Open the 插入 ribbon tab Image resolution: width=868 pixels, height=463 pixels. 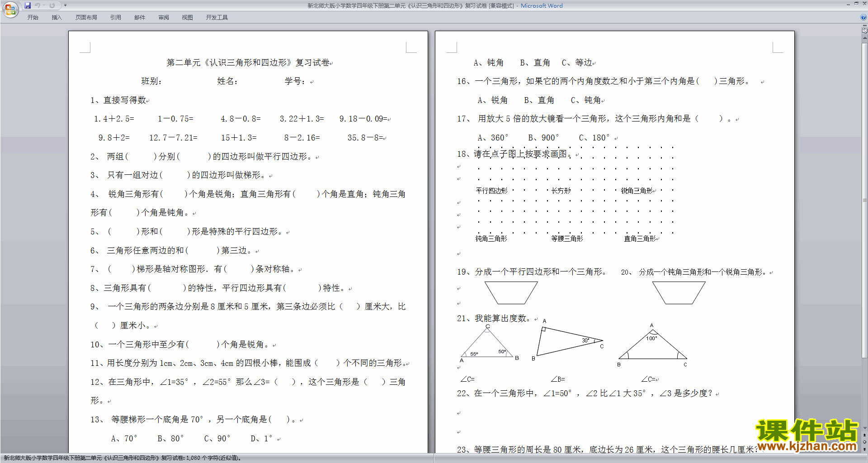click(x=57, y=18)
